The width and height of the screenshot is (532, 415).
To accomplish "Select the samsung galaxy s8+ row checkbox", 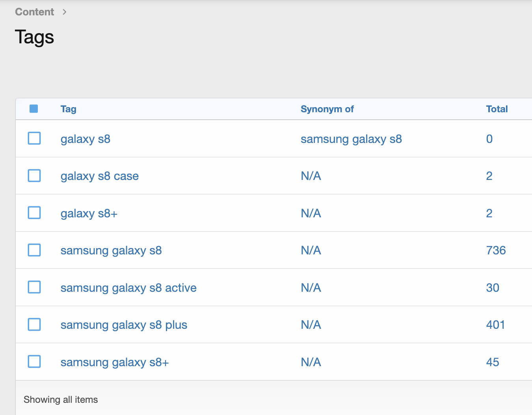I will click(x=34, y=361).
